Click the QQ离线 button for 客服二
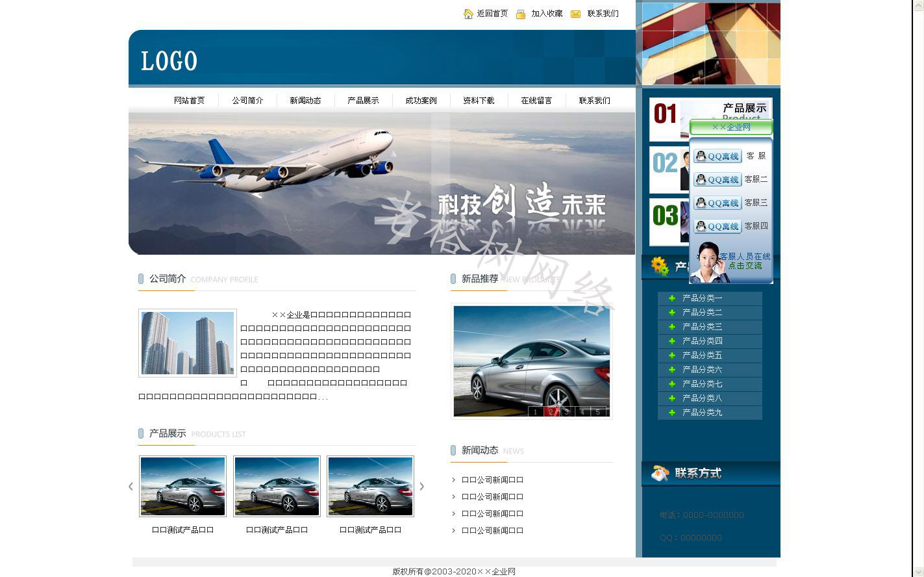The width and height of the screenshot is (924, 577). coord(718,179)
